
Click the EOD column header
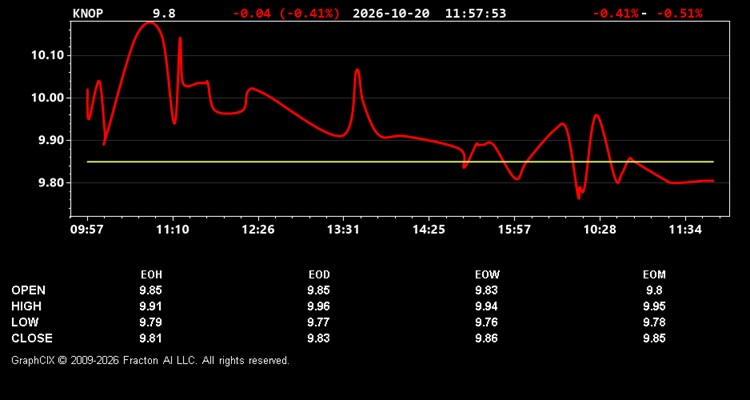[319, 275]
